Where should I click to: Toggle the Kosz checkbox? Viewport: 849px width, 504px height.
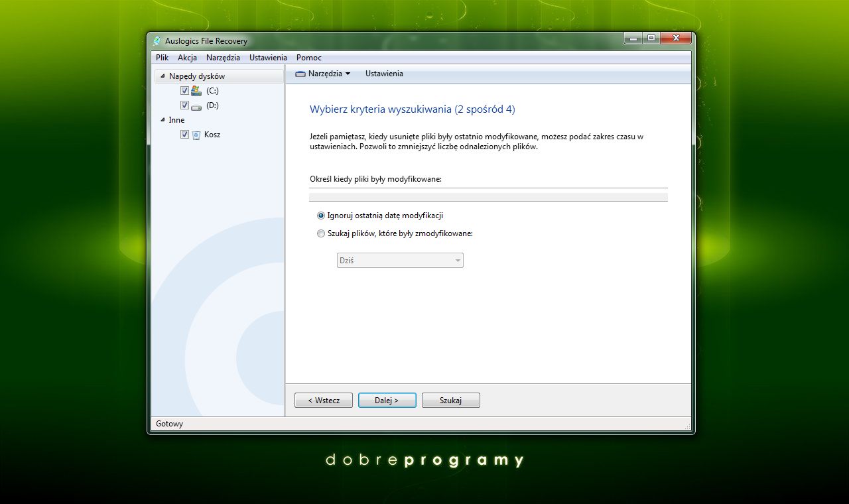pyautogui.click(x=184, y=135)
